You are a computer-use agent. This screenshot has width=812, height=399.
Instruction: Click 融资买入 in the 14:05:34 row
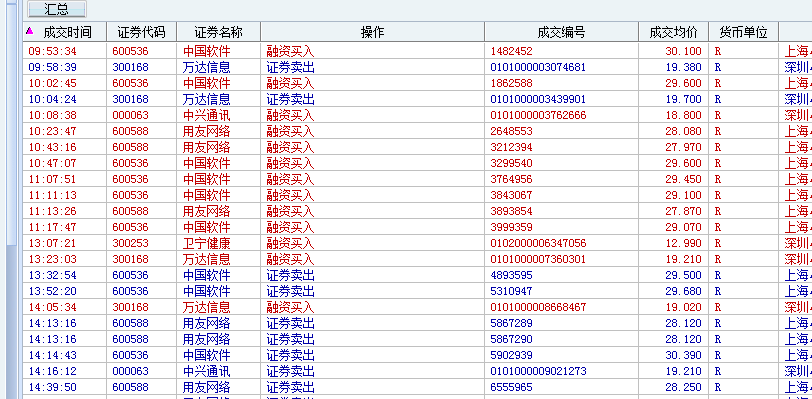pos(291,307)
